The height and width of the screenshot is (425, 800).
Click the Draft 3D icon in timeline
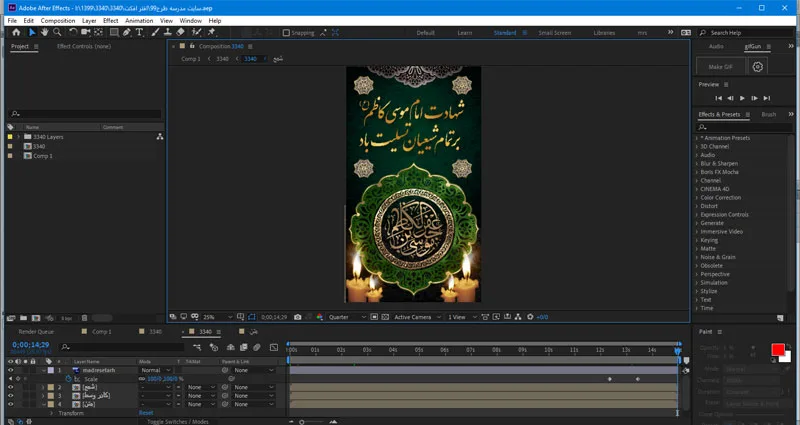pyautogui.click(x=214, y=347)
